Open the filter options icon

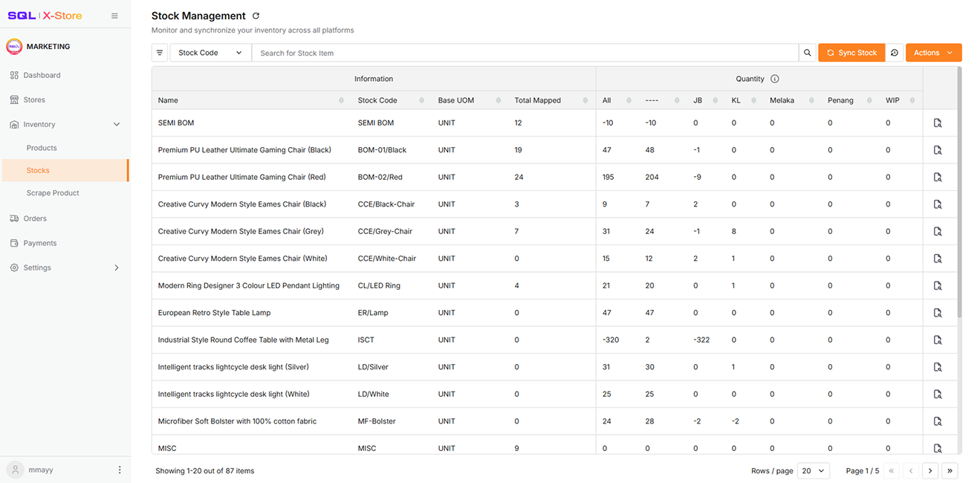click(160, 53)
